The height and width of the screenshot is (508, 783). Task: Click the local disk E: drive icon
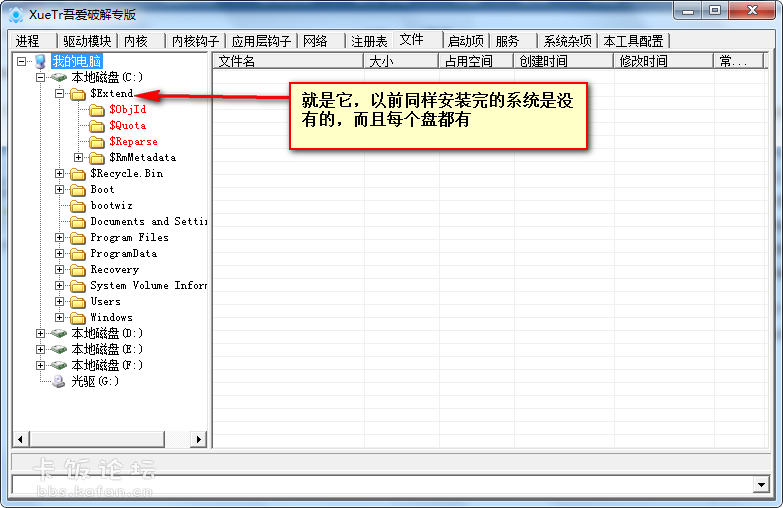58,349
